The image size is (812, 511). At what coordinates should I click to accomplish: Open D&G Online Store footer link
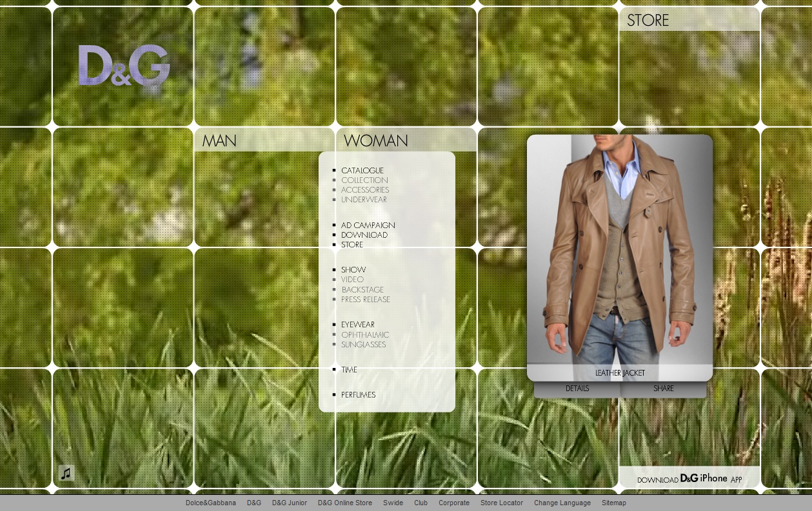(x=345, y=503)
